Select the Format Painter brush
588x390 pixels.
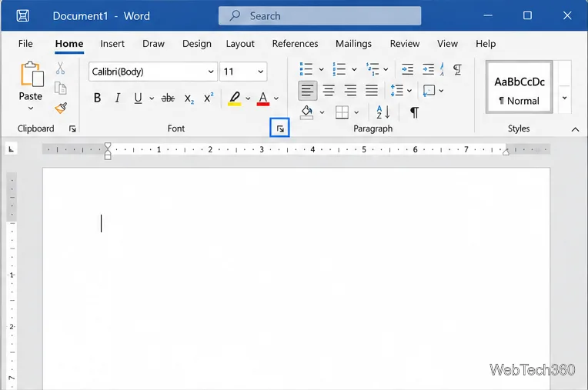tap(60, 108)
